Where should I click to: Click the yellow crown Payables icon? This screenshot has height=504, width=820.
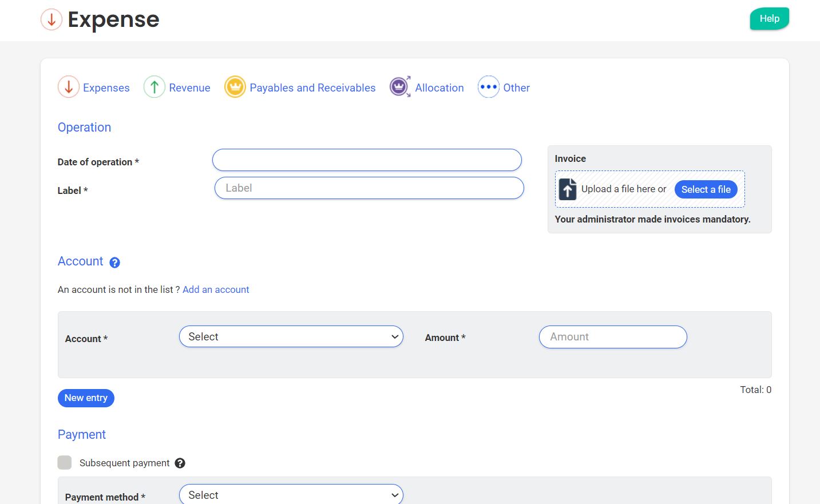coord(235,87)
